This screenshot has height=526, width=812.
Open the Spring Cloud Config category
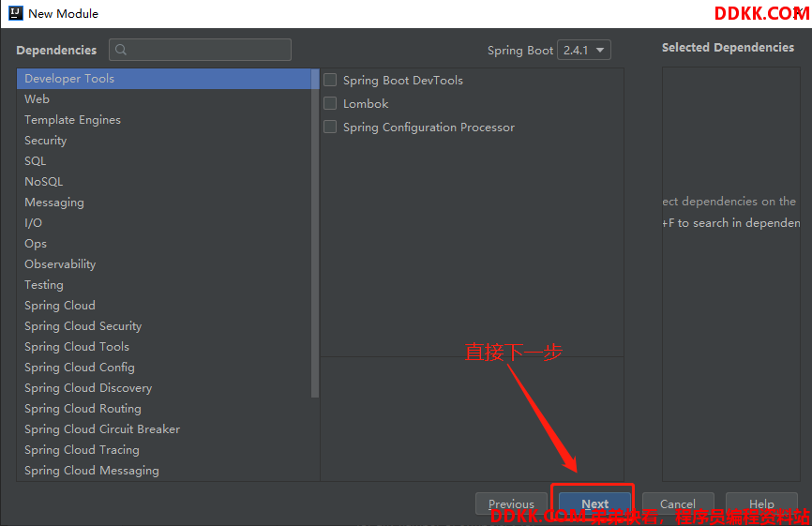(164, 368)
